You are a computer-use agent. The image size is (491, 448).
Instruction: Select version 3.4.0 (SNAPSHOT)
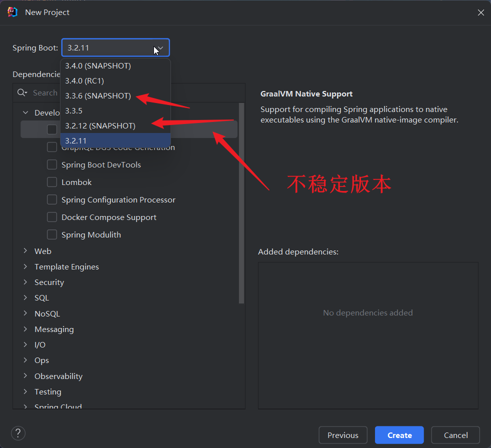[115, 65]
